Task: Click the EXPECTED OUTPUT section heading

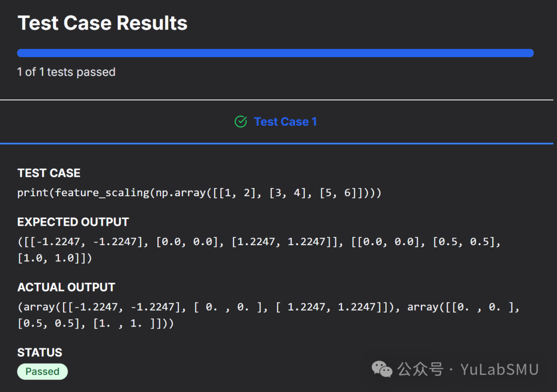Action: click(x=73, y=222)
